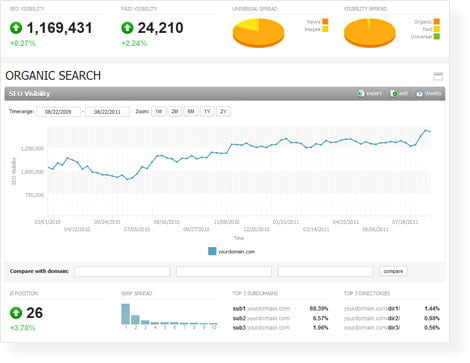Click yourdomain.com dir1 directory row
Viewport: 470px width, 363px height.
(392, 309)
